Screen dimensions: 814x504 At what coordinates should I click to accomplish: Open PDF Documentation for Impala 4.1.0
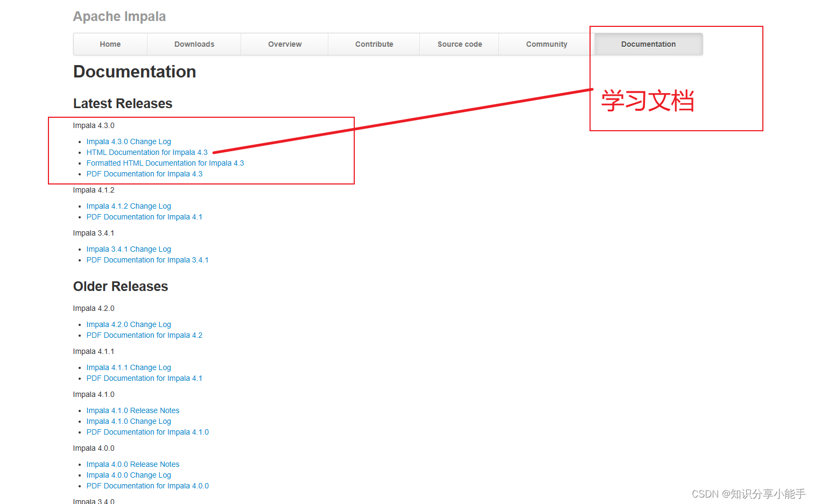(x=148, y=432)
